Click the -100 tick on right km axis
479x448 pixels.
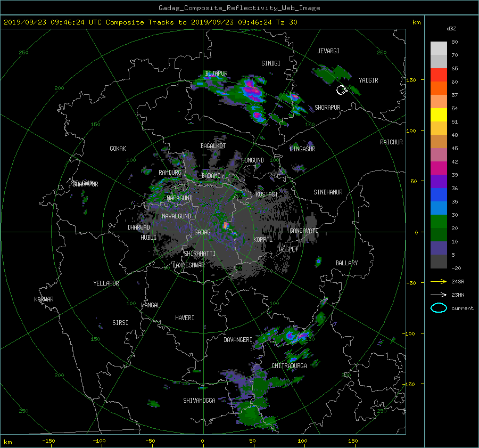(x=410, y=333)
